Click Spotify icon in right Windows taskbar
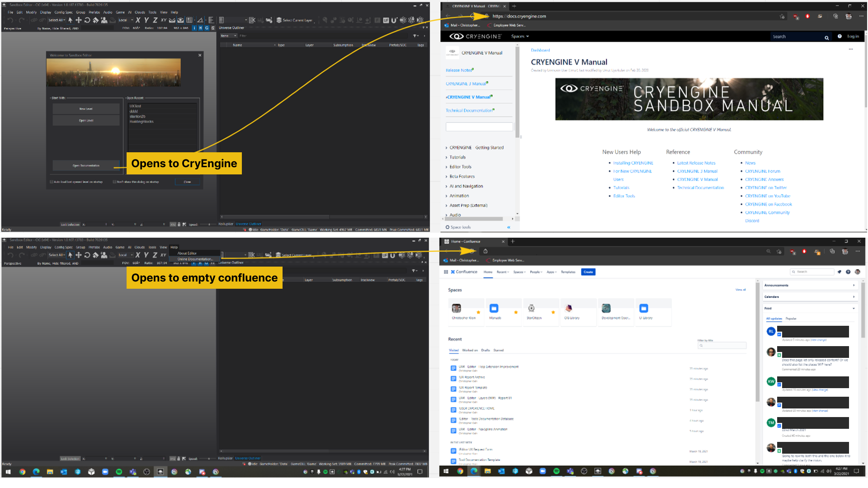The height and width of the screenshot is (488, 868). pyautogui.click(x=556, y=471)
